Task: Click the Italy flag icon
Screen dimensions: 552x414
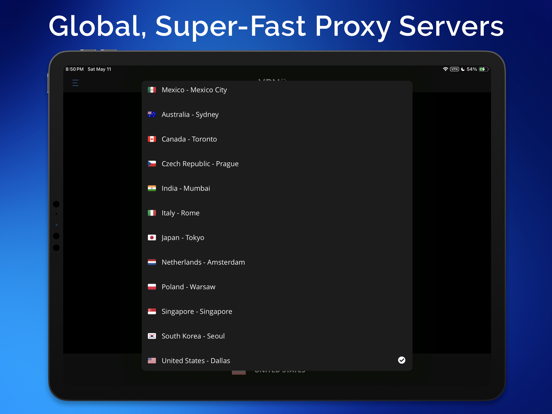Action: 152,213
